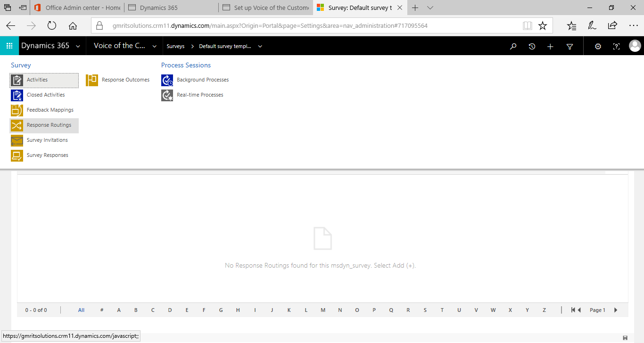Open the Closed Activities link

[x=46, y=95]
